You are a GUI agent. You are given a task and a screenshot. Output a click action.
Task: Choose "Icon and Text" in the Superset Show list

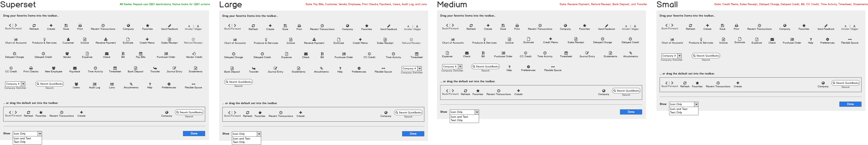coord(22,139)
